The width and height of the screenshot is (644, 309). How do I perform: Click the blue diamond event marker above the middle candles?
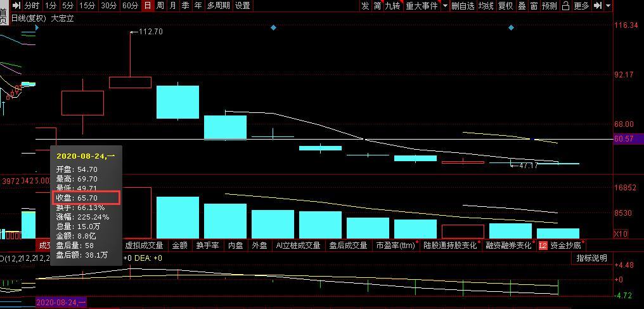pyautogui.click(x=274, y=27)
